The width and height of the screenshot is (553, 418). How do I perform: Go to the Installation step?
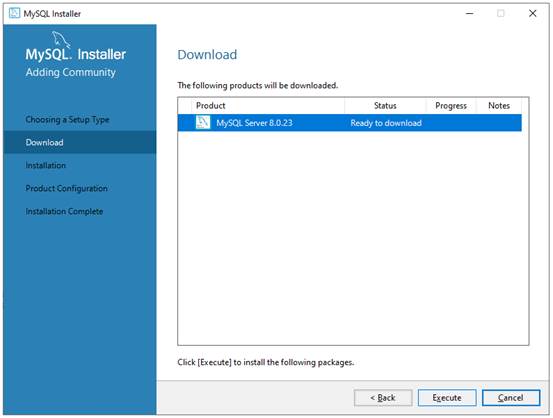point(45,165)
